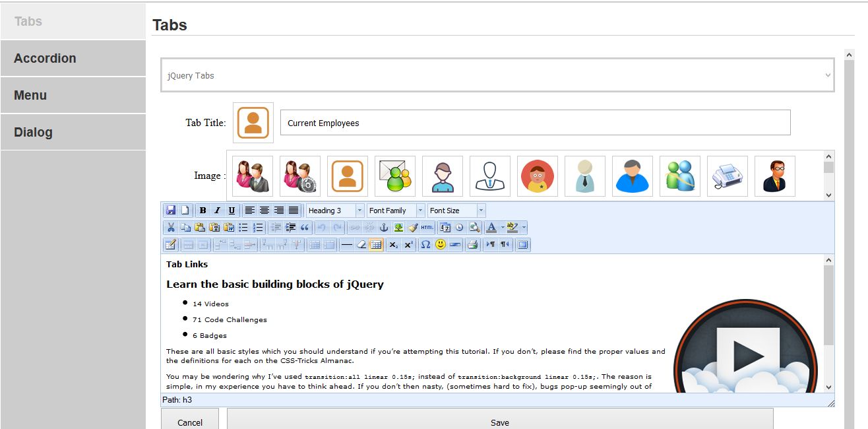This screenshot has height=429, width=868.
Task: Open the HTML source editor
Action: click(427, 228)
